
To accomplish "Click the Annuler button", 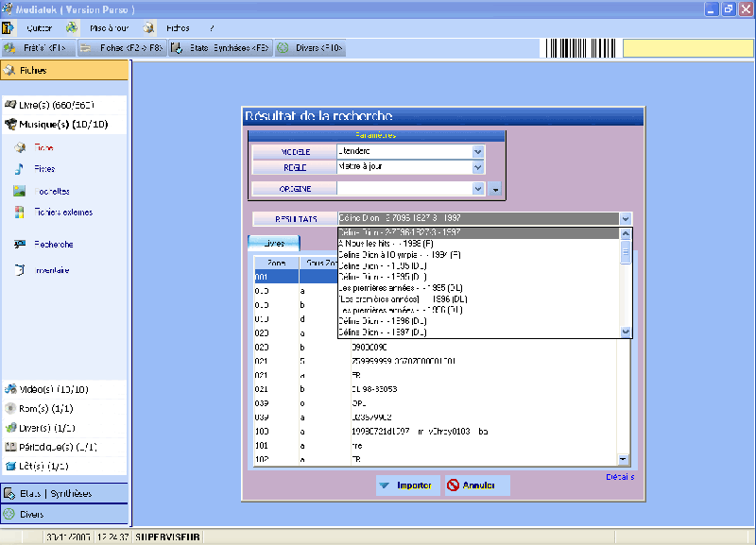I will point(477,485).
